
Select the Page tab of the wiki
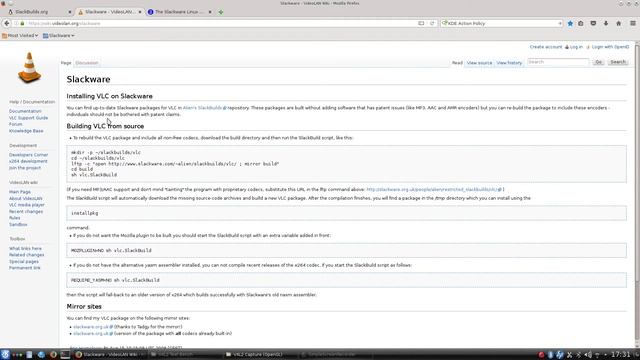(x=66, y=63)
